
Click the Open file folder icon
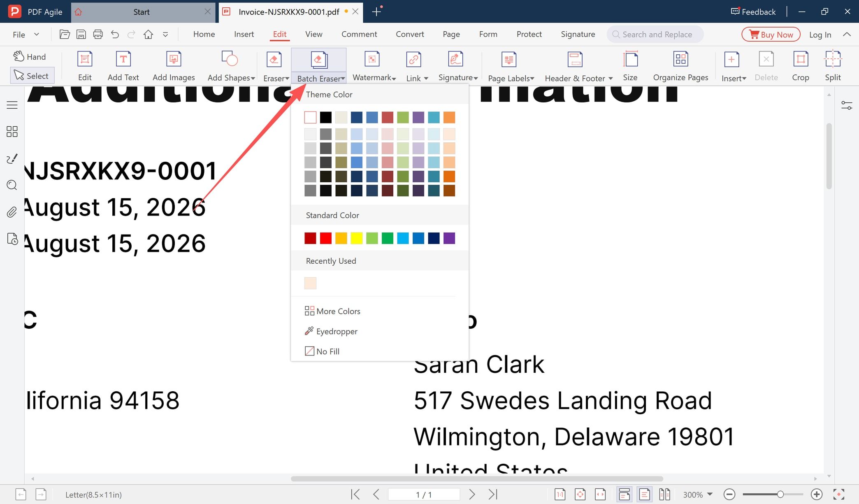pos(65,35)
